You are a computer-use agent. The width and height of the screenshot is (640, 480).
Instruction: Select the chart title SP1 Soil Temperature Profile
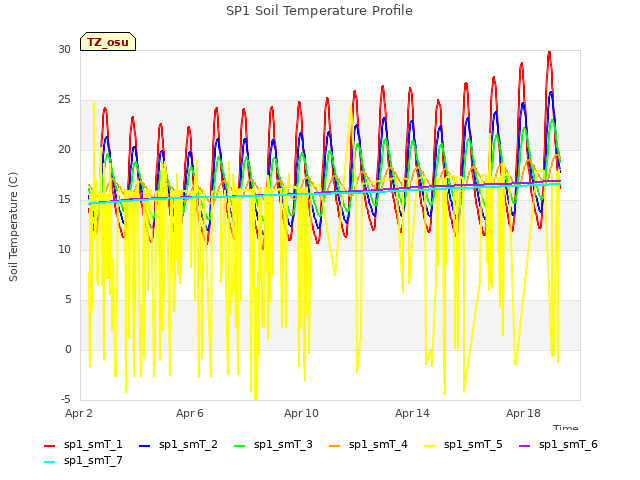coord(319,11)
